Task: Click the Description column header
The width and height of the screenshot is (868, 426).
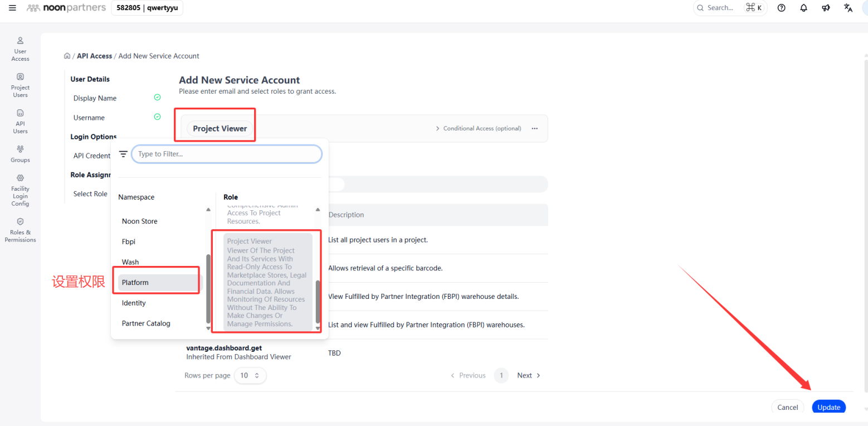Action: (346, 215)
